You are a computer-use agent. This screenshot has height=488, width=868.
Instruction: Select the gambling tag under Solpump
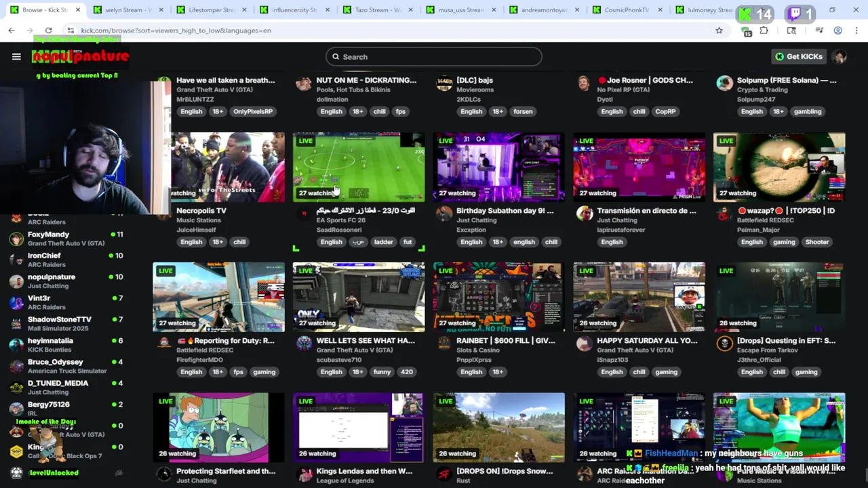[807, 112]
